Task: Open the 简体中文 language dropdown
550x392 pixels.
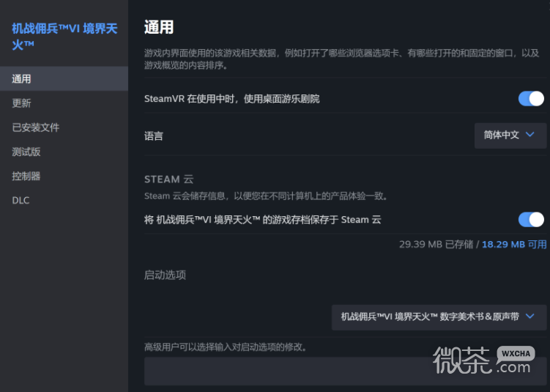Action: (x=510, y=136)
